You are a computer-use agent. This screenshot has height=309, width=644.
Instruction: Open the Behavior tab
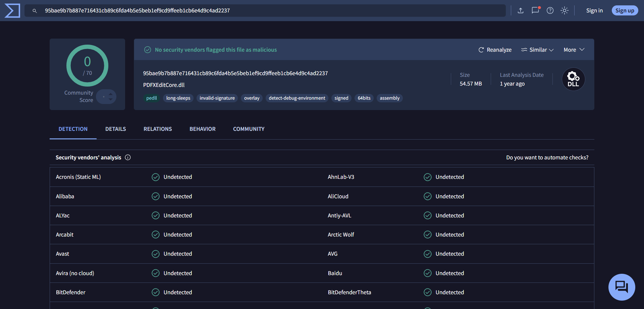[202, 129]
